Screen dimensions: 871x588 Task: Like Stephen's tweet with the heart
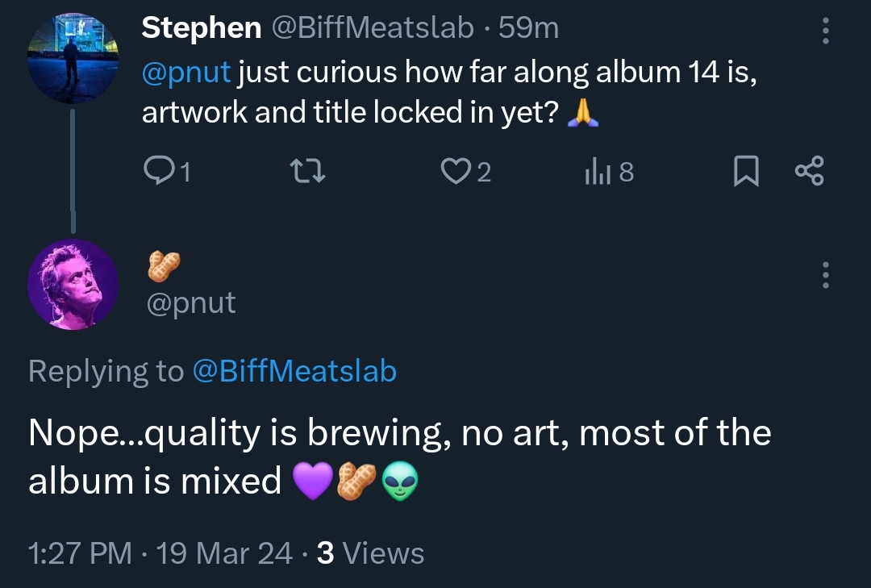pos(456,171)
